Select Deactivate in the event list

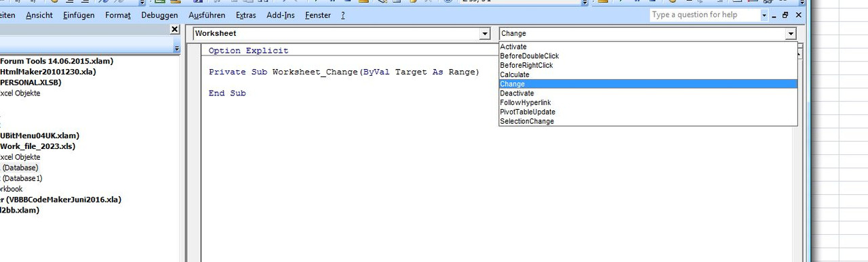click(x=648, y=93)
